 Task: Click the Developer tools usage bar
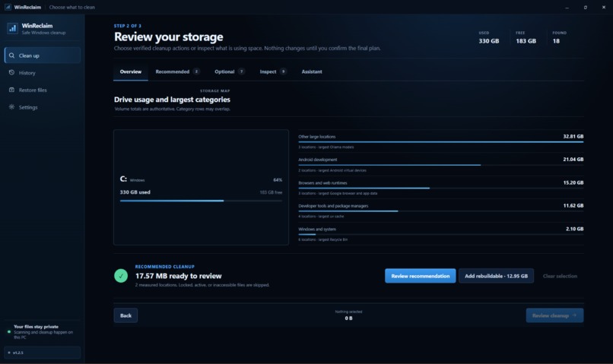[x=440, y=211]
